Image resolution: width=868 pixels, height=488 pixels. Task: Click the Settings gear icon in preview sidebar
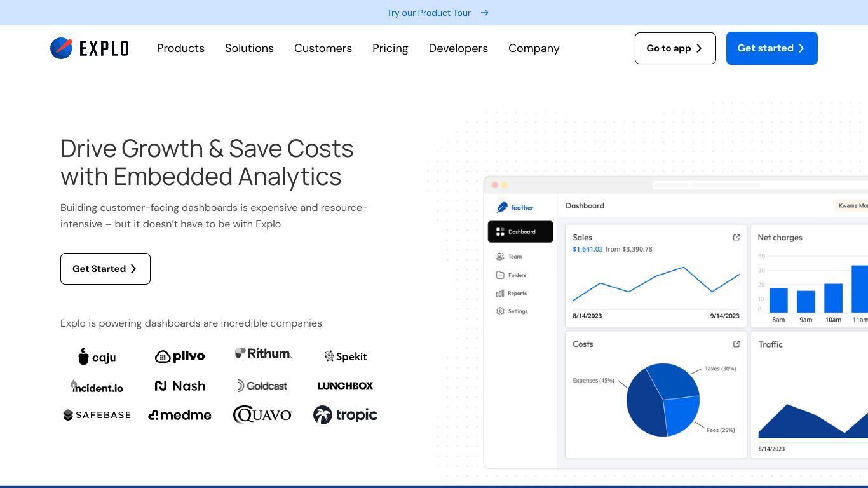tap(500, 311)
